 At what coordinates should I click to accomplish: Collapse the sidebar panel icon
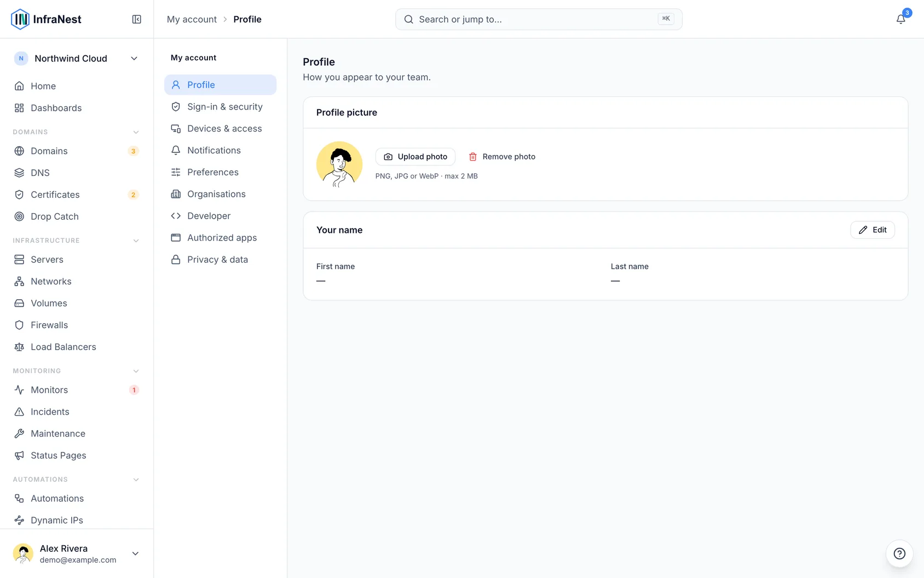137,19
